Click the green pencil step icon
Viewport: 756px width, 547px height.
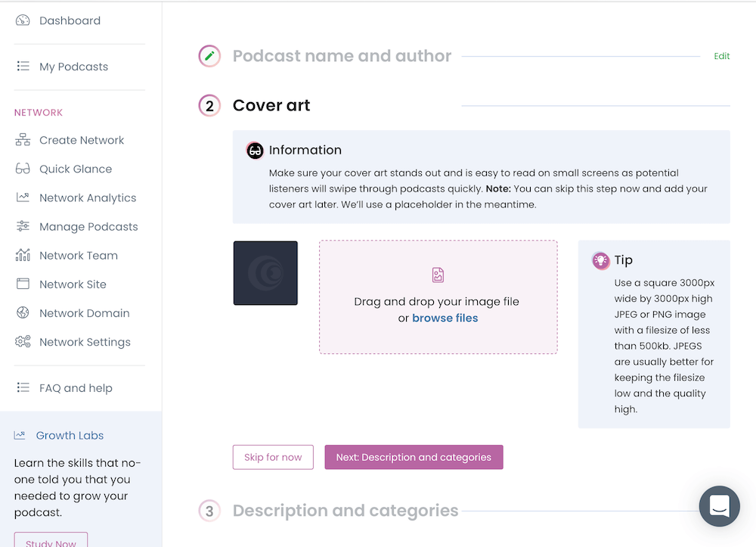tap(209, 56)
